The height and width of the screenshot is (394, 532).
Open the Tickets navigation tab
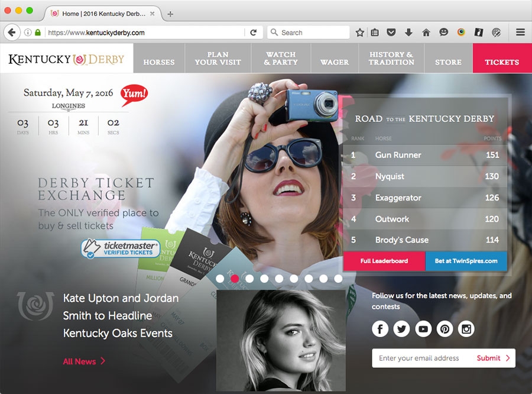(x=502, y=62)
